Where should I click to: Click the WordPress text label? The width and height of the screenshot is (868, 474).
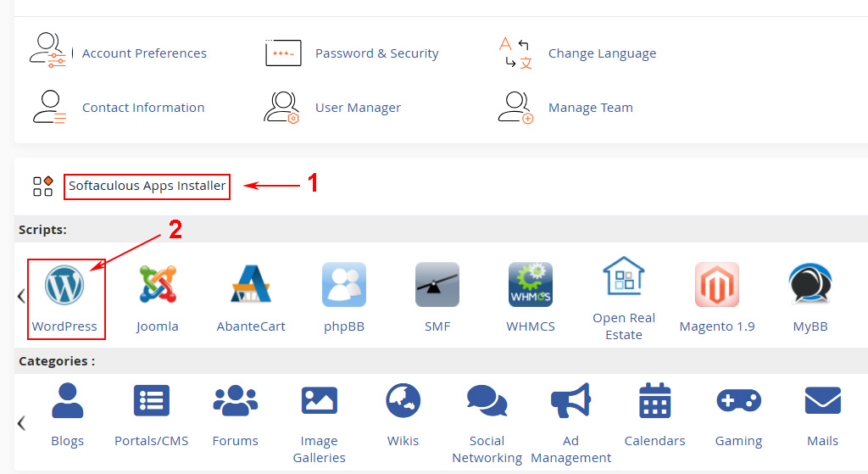[x=64, y=326]
